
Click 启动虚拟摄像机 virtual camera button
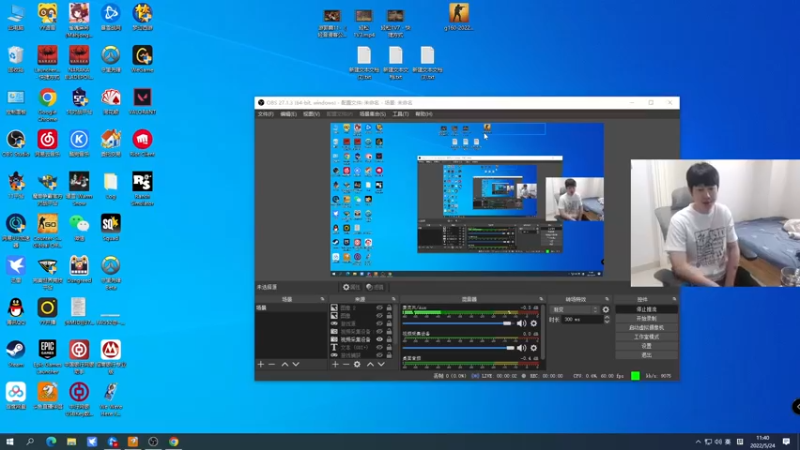coord(646,328)
